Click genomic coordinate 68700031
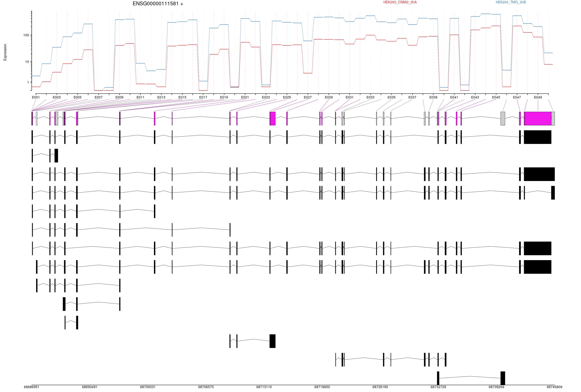Viewport: 581px width, 392px height. tap(148, 387)
